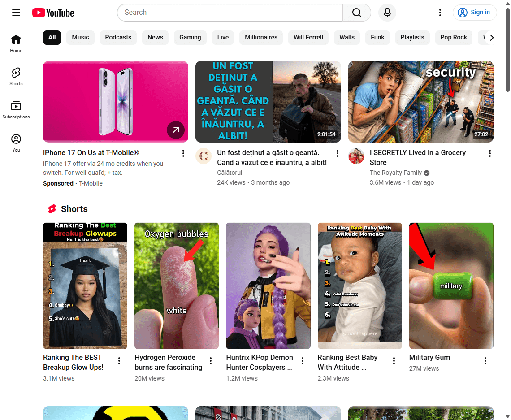Open the T-Mobile sponsor link
Screen dimensions: 511x420
click(91, 183)
